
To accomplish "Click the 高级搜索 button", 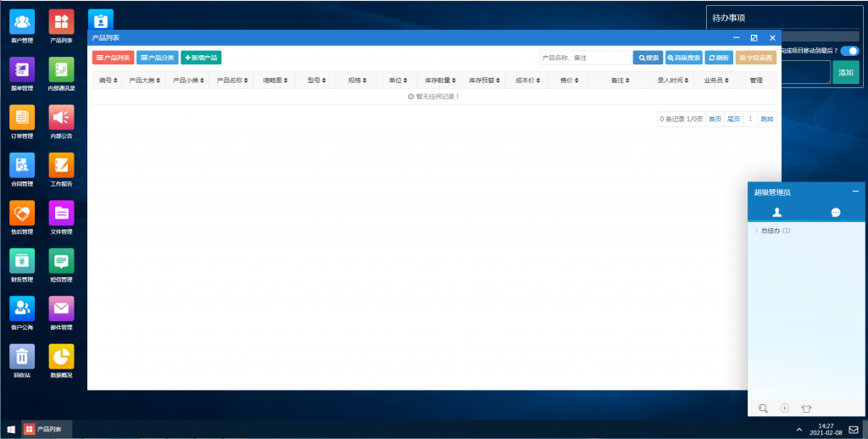I will [683, 58].
